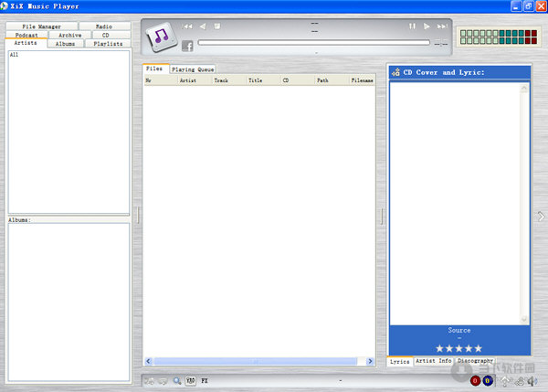Click lyrics panel scroll up arrow
548x392 pixels.
[x=524, y=89]
